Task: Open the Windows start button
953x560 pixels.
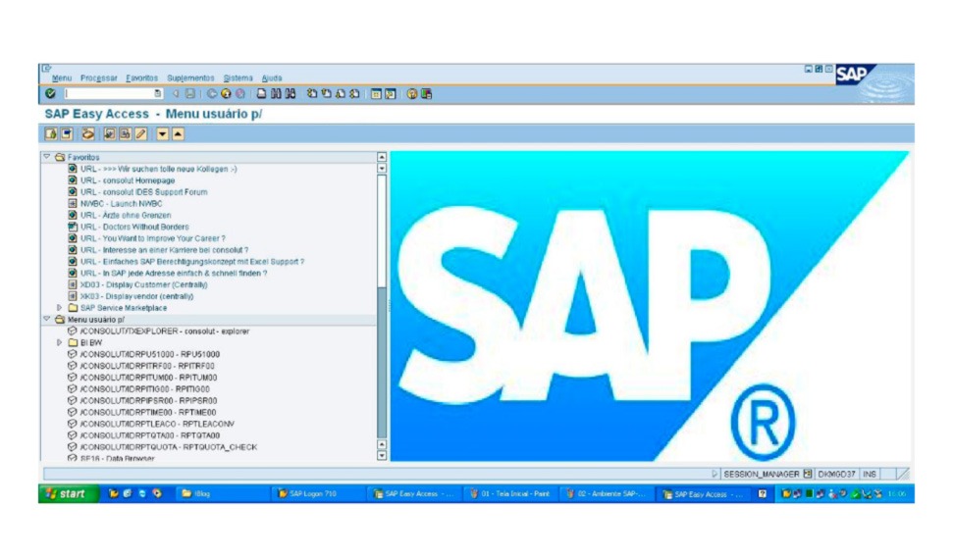Action: pos(69,493)
